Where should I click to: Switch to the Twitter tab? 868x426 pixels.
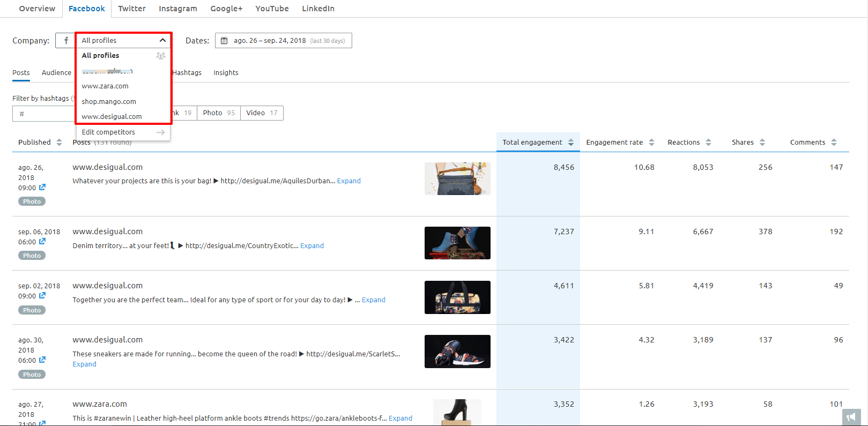pos(132,9)
